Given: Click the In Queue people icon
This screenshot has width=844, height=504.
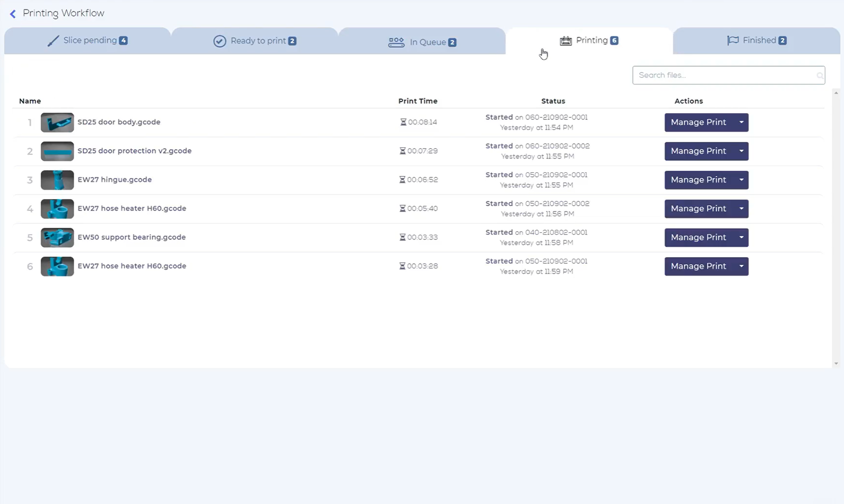Looking at the screenshot, I should pos(396,42).
